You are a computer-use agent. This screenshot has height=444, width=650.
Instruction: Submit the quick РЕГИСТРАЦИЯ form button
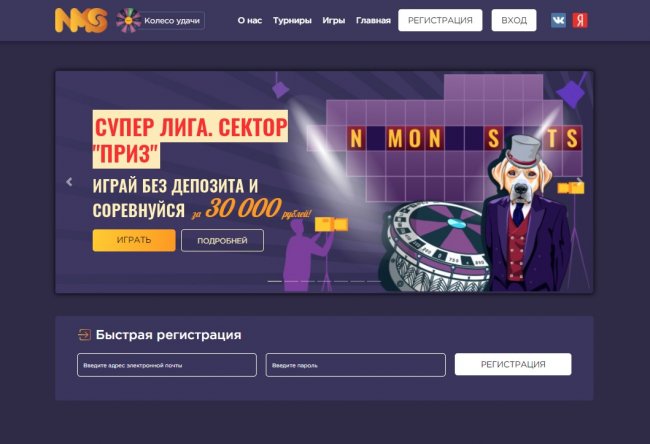click(513, 364)
